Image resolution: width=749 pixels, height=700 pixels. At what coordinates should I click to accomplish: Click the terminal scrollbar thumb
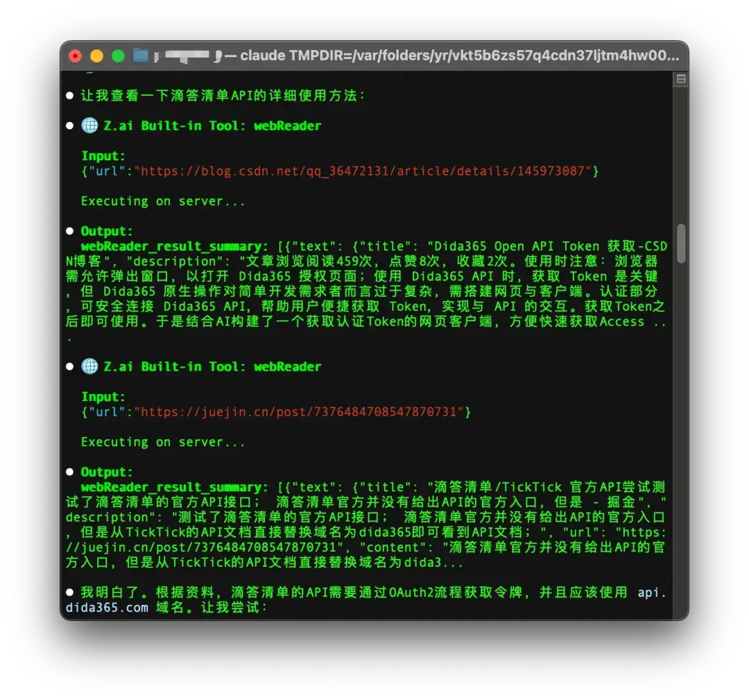[681, 244]
